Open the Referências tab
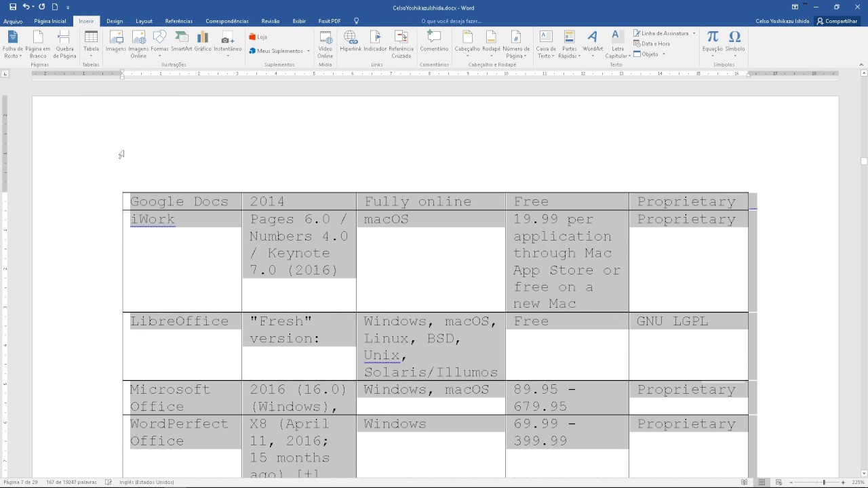The image size is (868, 488). coord(179,21)
